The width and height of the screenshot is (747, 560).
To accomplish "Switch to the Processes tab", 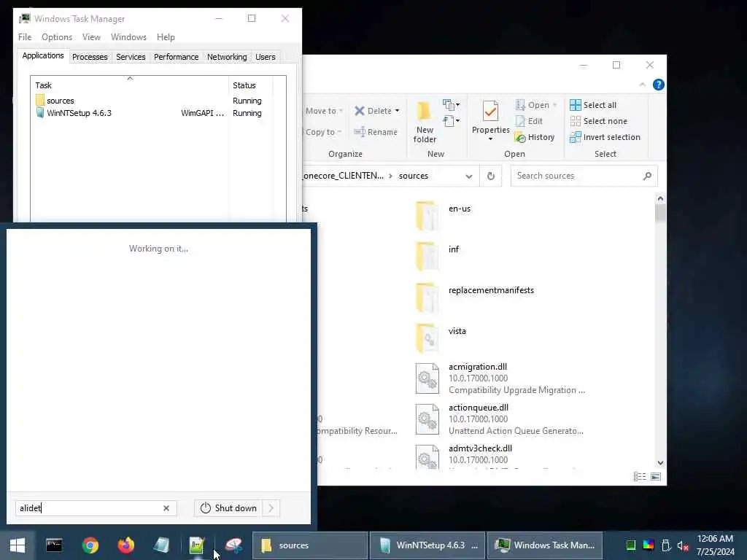I will (x=90, y=57).
